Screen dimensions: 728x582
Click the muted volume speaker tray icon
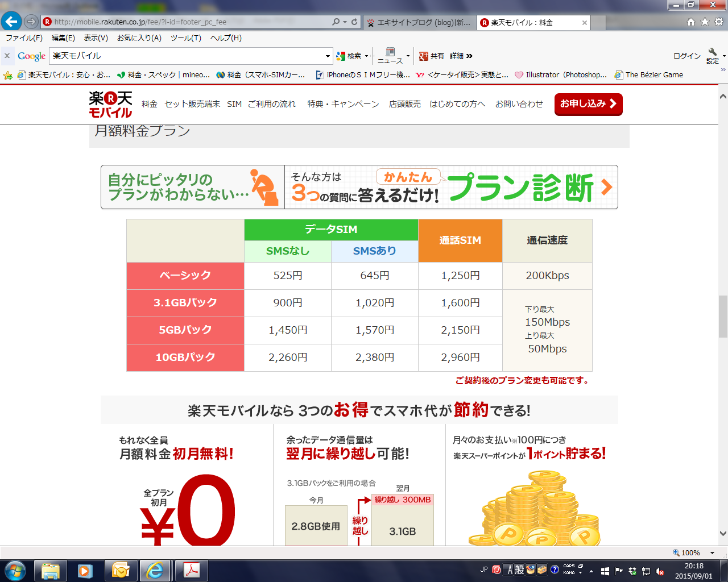pos(660,571)
